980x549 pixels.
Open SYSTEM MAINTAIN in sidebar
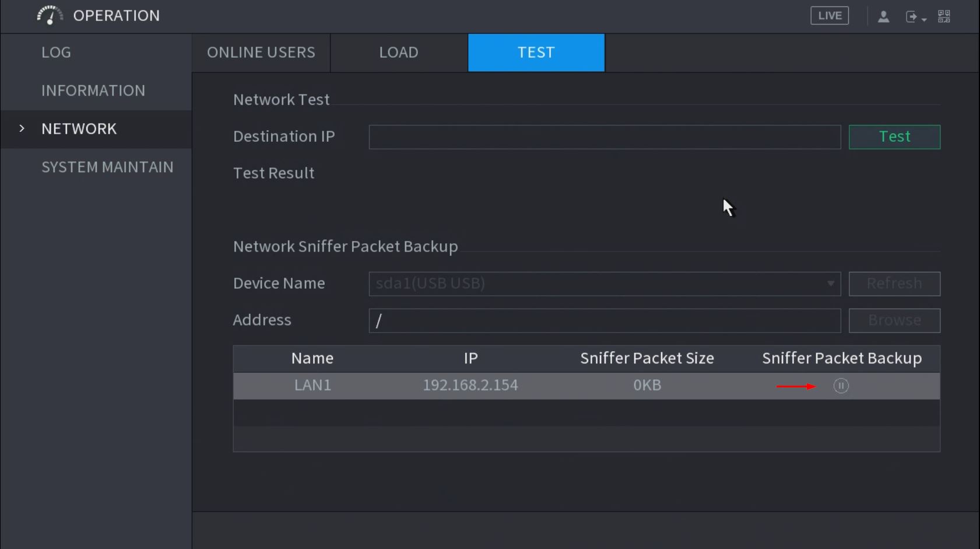pyautogui.click(x=107, y=167)
